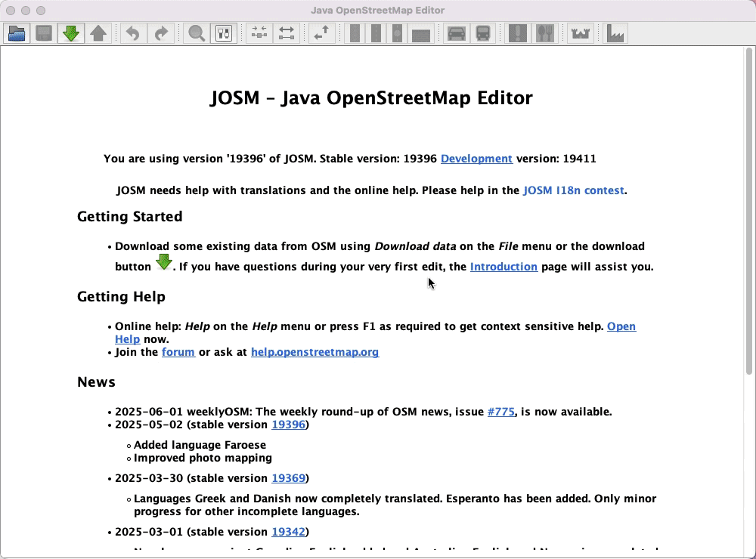The image size is (756, 559).
Task: Follow the JOSM I18n contest link
Action: [572, 190]
